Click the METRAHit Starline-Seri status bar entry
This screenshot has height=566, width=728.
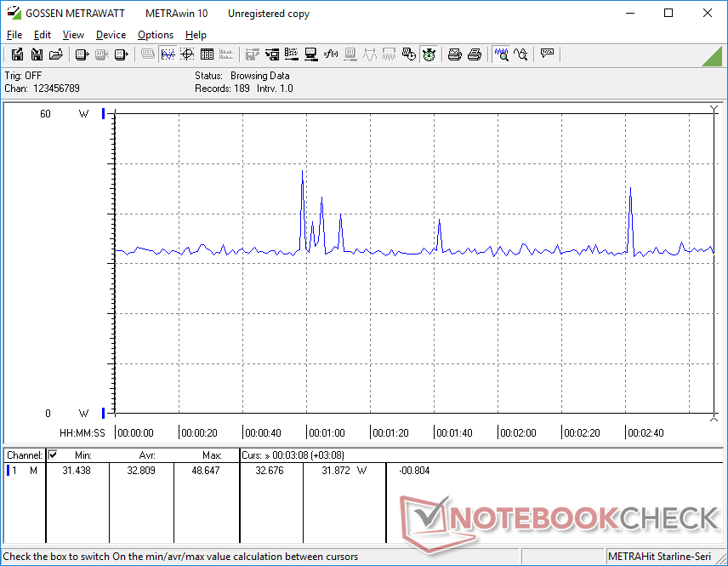click(659, 557)
